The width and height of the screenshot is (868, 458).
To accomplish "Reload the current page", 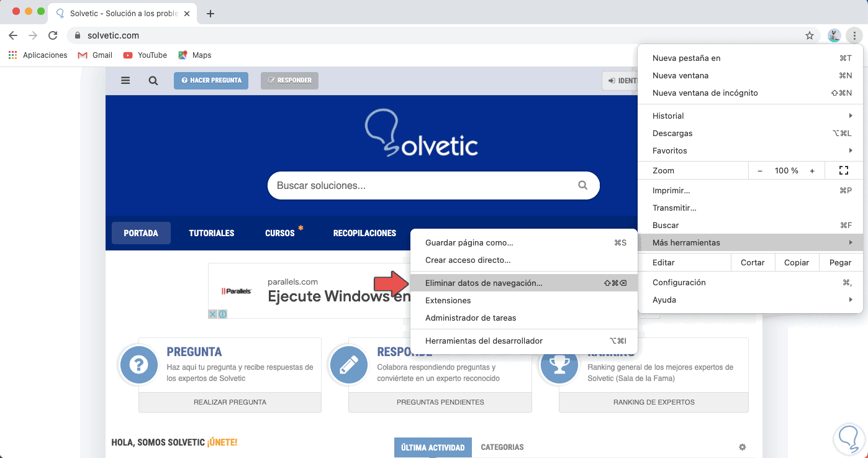I will tap(53, 35).
